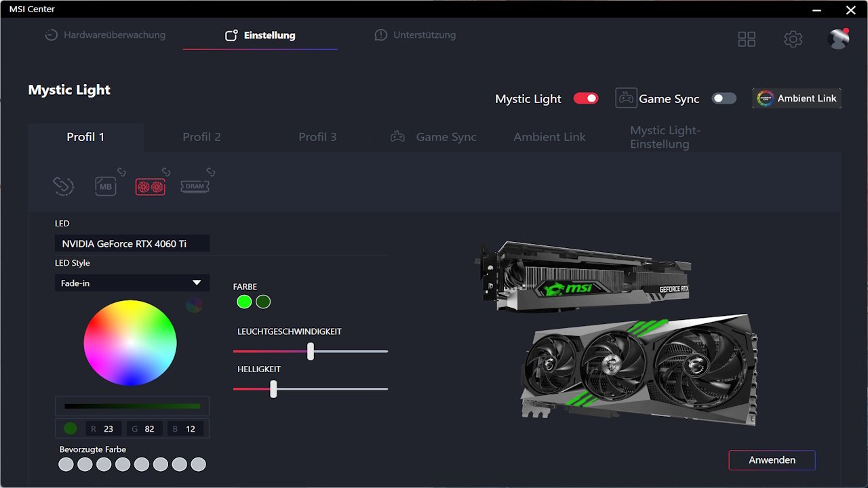The width and height of the screenshot is (868, 488).
Task: Open the apps grid icon
Action: 747,39
